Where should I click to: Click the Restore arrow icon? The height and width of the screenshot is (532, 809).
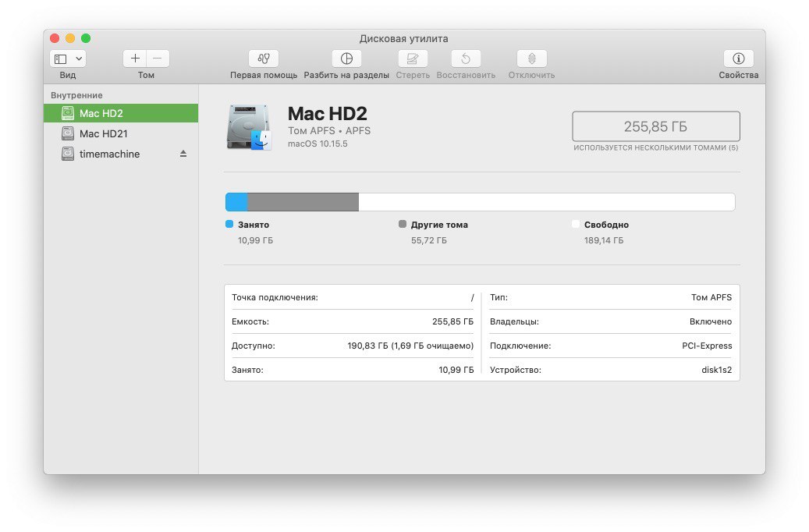pyautogui.click(x=466, y=59)
